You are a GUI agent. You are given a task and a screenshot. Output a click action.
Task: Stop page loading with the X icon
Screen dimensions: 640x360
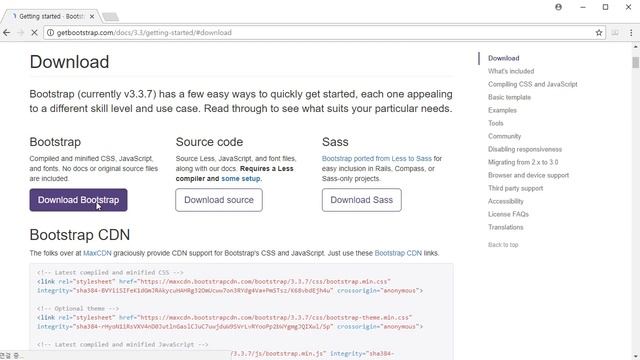coord(34,33)
